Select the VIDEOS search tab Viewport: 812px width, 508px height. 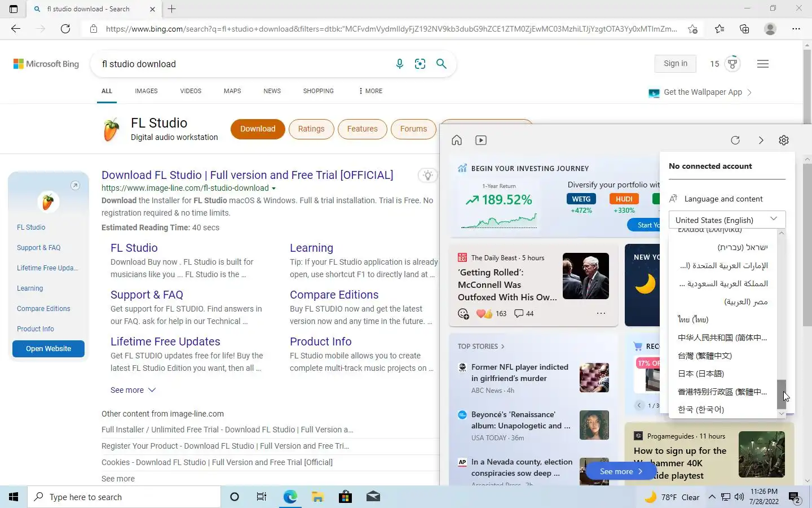point(191,91)
